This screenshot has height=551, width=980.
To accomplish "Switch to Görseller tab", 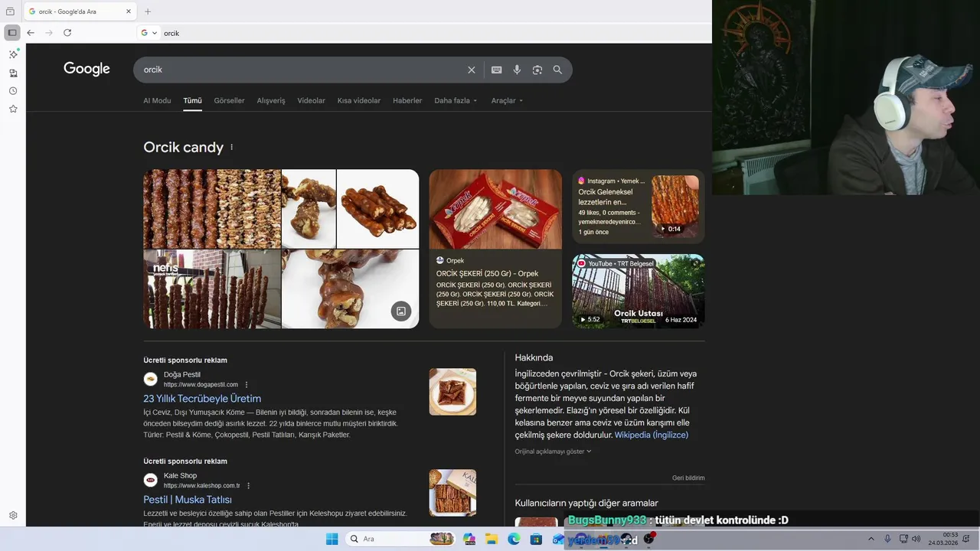I will coord(229,100).
